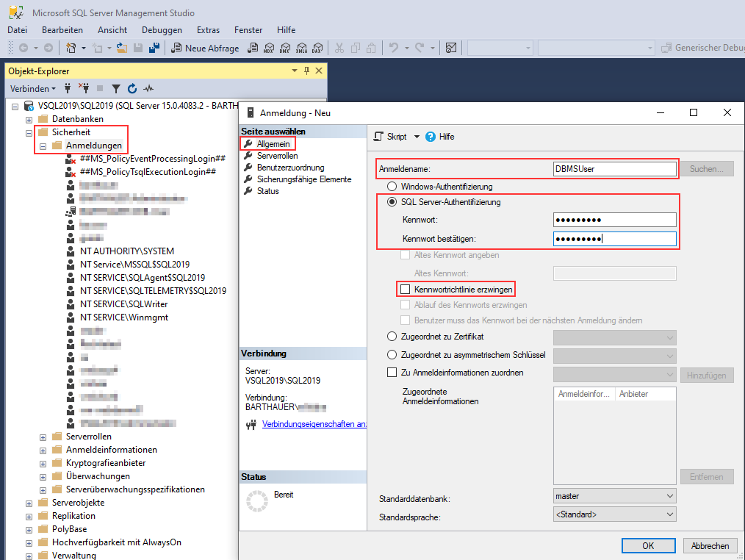
Task: Open the Standarddatenbank dropdown
Action: pyautogui.click(x=613, y=496)
